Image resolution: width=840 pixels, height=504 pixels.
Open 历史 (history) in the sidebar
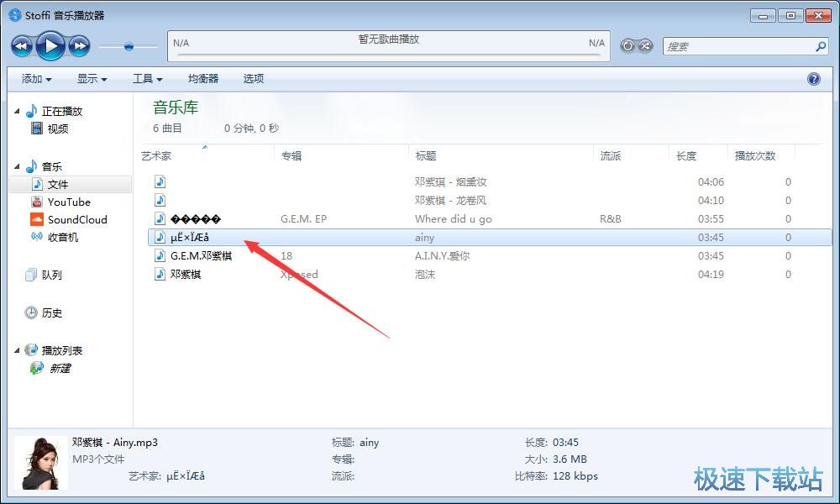click(51, 312)
